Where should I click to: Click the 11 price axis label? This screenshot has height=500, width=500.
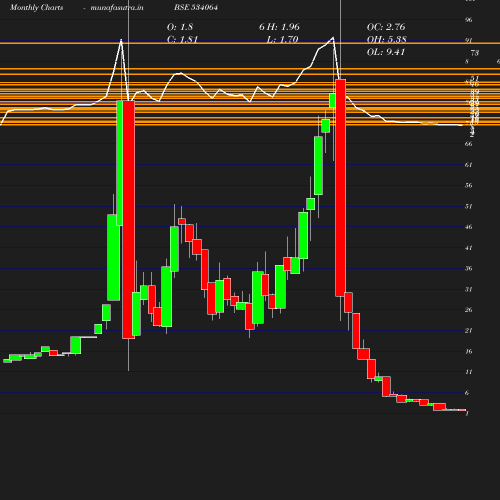(468, 372)
